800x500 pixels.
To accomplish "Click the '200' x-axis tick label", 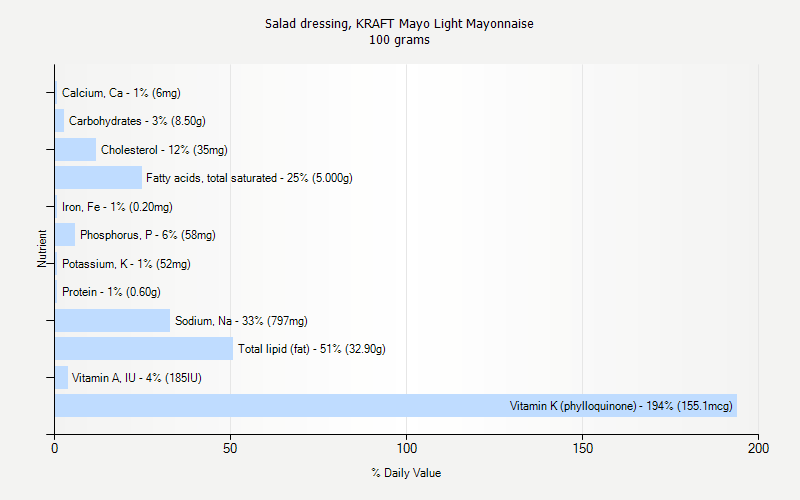I will 759,448.
